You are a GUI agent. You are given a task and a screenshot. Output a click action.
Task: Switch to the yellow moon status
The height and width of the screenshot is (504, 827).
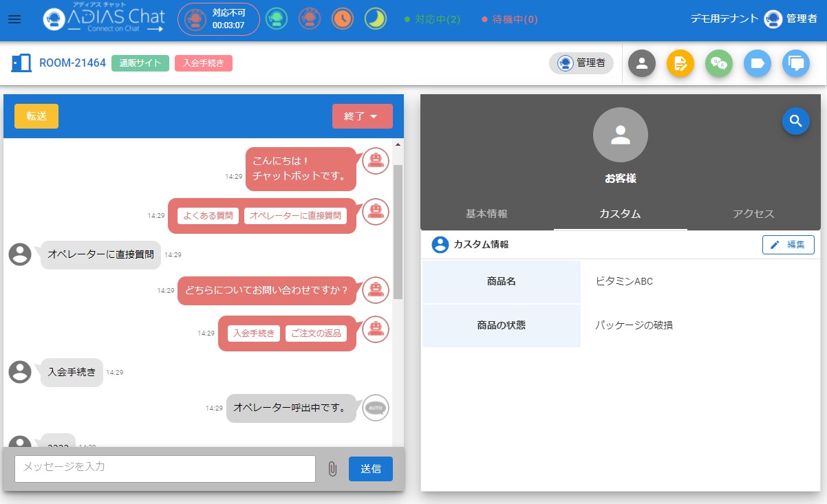(x=375, y=19)
